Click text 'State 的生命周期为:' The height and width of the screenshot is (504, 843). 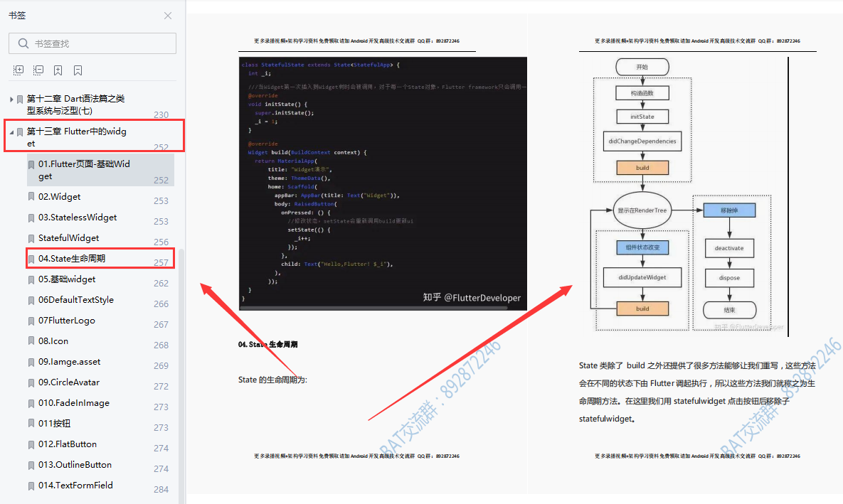click(272, 380)
